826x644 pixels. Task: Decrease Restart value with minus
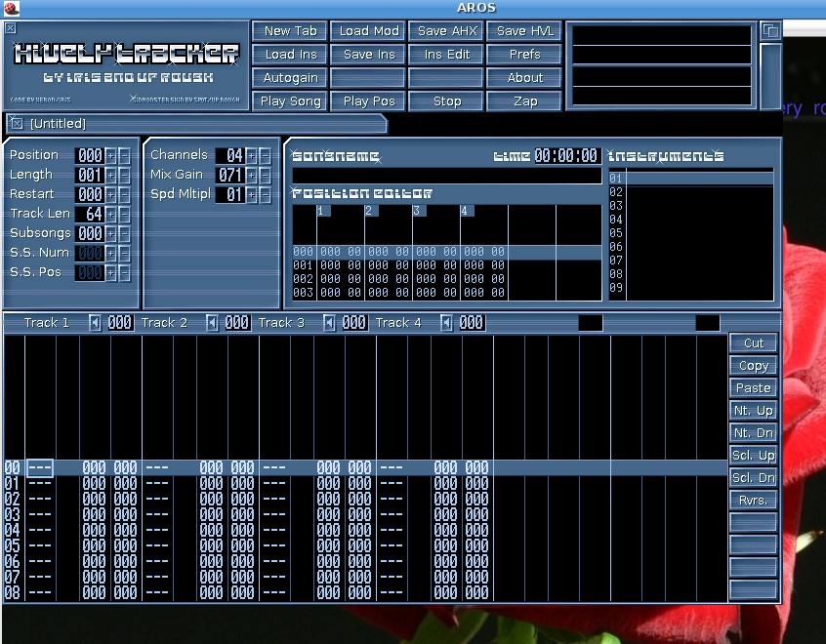(124, 195)
